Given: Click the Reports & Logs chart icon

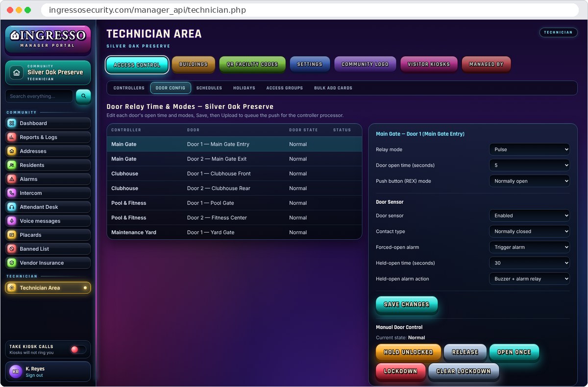Looking at the screenshot, I should coord(12,137).
